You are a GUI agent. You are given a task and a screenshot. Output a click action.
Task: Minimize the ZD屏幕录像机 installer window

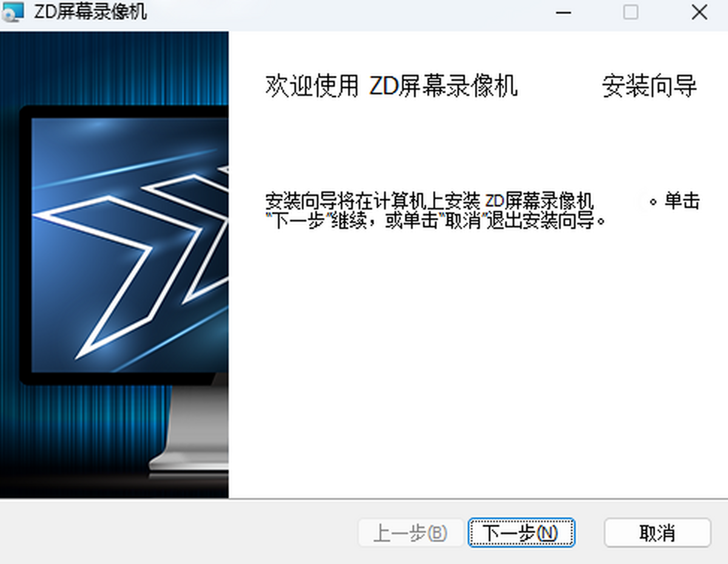point(564,12)
